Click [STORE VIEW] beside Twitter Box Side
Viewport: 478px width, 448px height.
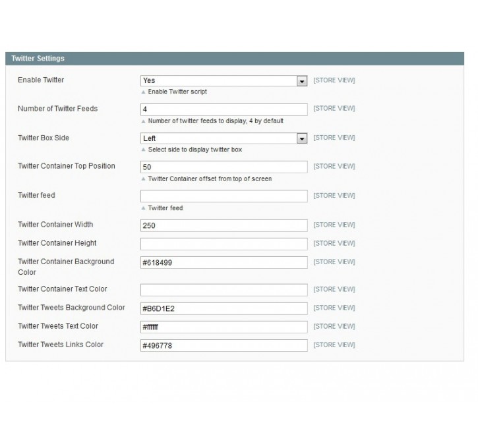334,138
